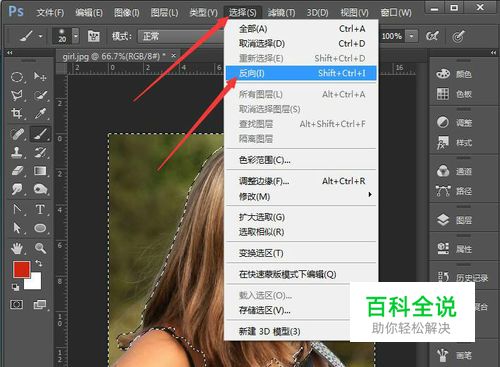Open the 路径 paths panel
The width and height of the screenshot is (500, 367).
[x=454, y=191]
